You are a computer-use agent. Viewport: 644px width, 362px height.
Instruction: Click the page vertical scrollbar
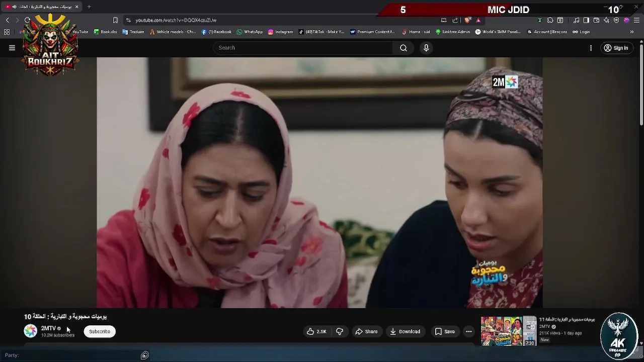click(641, 85)
